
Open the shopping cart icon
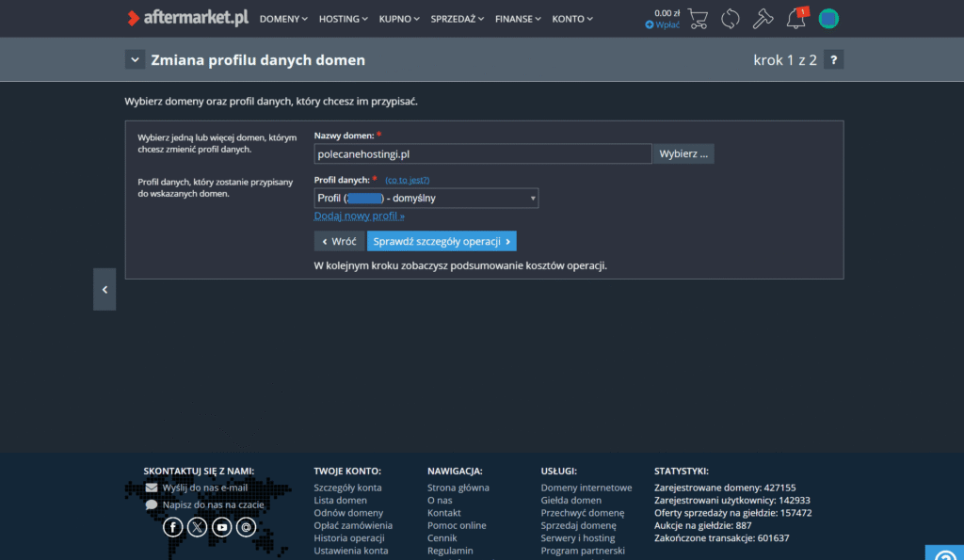pos(698,18)
